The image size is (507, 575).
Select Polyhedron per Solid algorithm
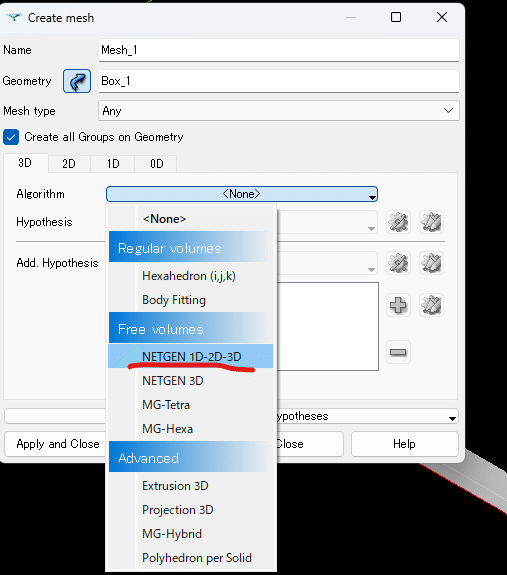tap(191, 558)
